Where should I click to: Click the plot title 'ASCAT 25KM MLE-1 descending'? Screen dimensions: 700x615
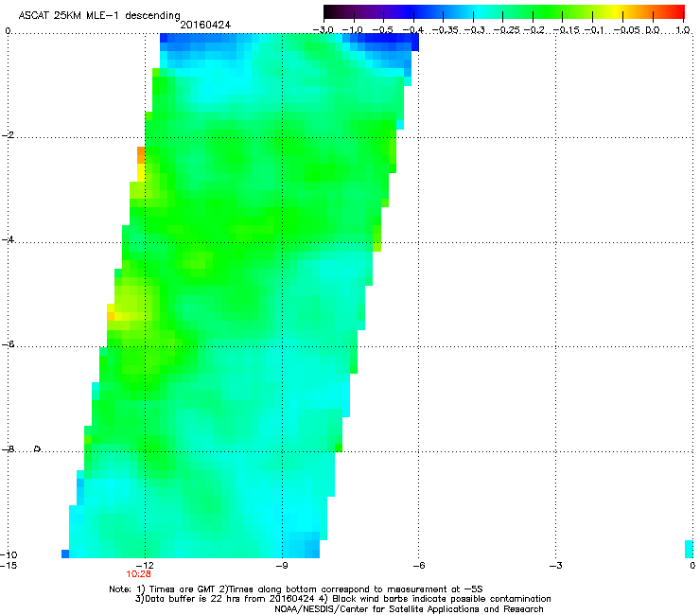[x=99, y=16]
